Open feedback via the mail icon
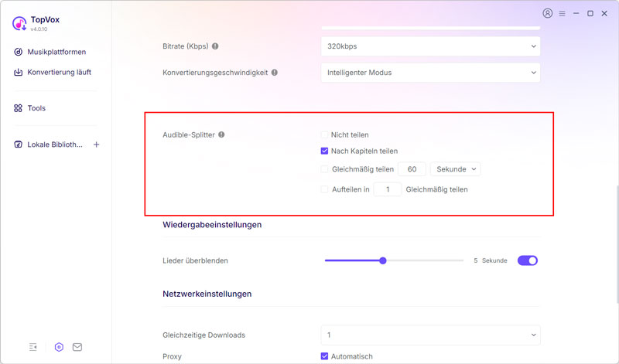 tap(77, 347)
